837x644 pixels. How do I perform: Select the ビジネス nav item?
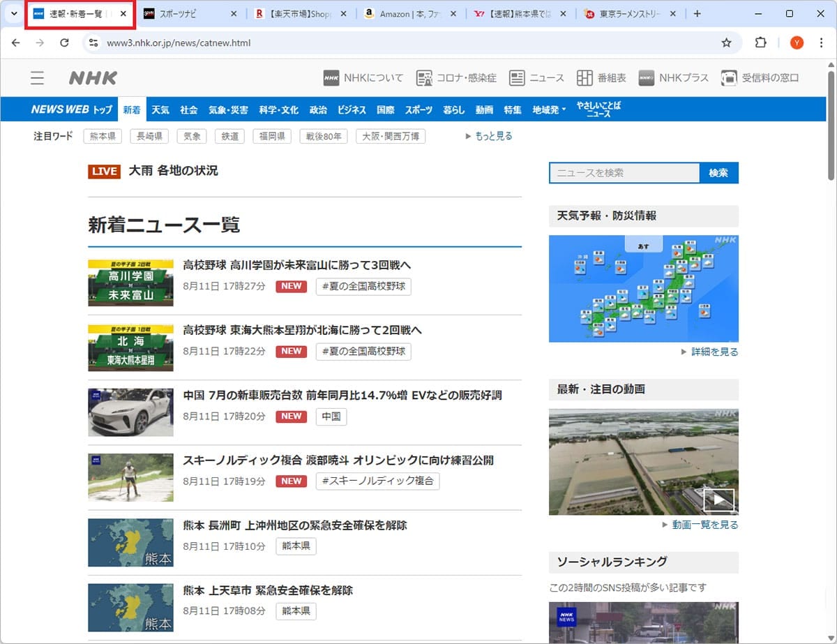[352, 110]
